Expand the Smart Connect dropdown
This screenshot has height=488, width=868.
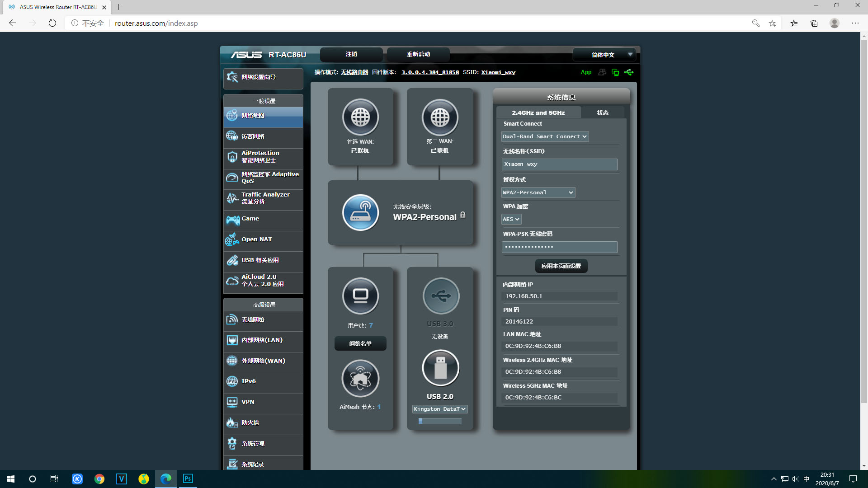[545, 136]
